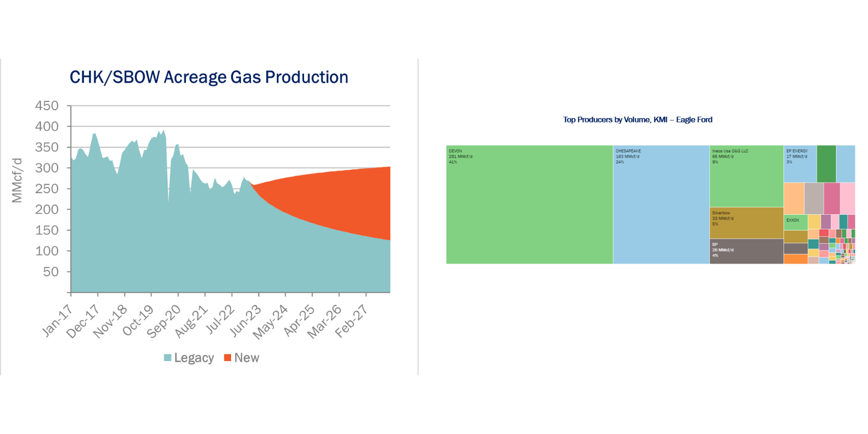Click the Jul-22 x-axis date label
Screen dimensions: 868x434
(x=219, y=319)
